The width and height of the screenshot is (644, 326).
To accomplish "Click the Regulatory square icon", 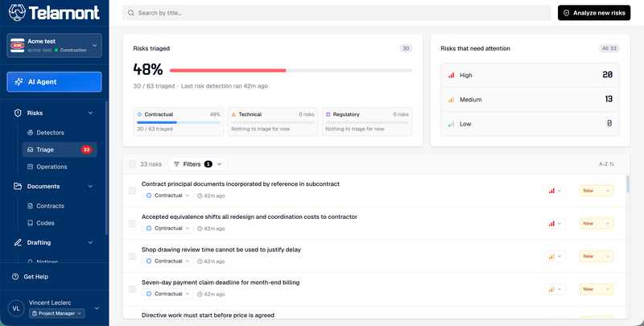I will pos(328,114).
